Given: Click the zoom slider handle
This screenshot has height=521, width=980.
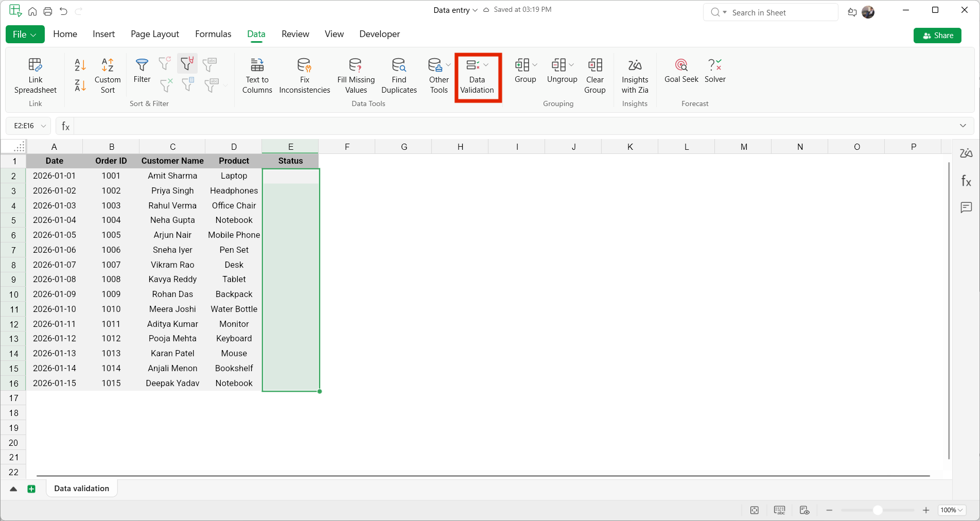Looking at the screenshot, I should coord(878,510).
